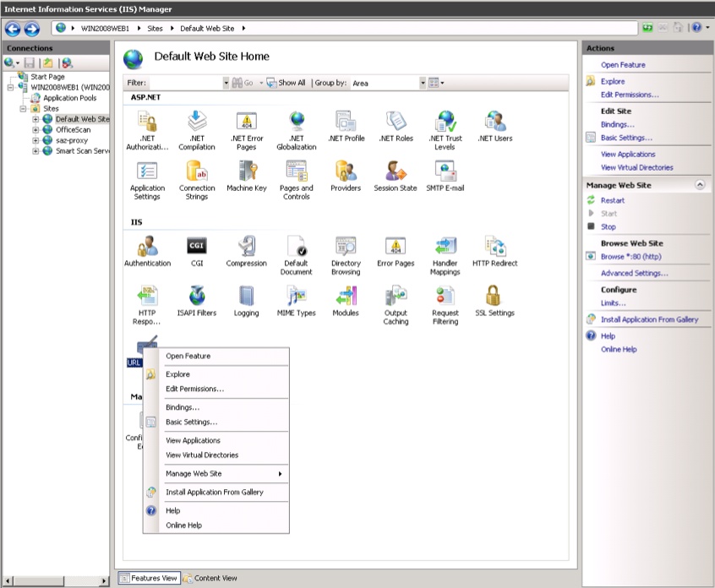Image resolution: width=715 pixels, height=588 pixels.
Task: Collapse the Manage Web Site actions section
Action: point(700,185)
